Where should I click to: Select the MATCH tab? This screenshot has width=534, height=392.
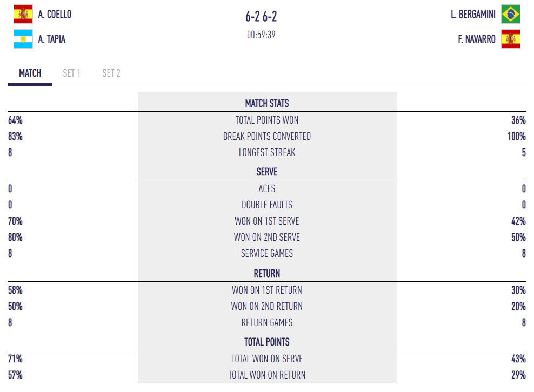[x=30, y=73]
